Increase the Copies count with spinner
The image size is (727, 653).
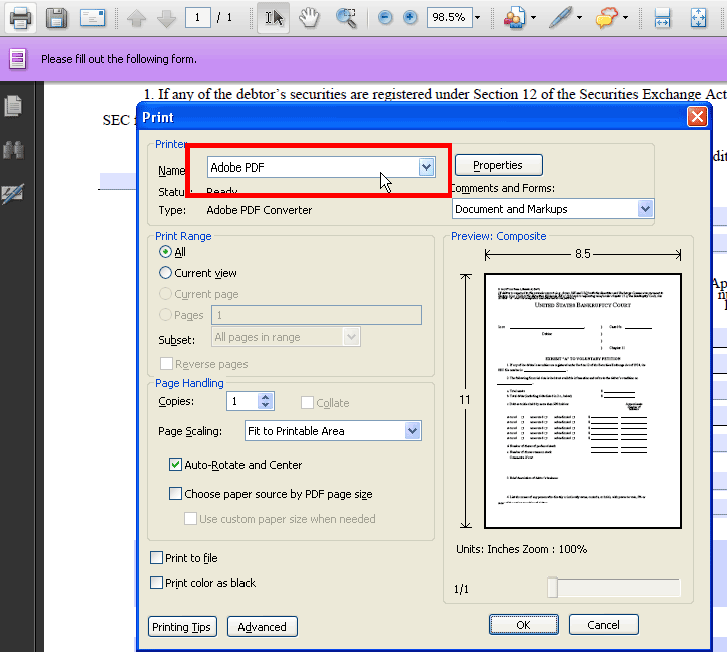[x=265, y=397]
